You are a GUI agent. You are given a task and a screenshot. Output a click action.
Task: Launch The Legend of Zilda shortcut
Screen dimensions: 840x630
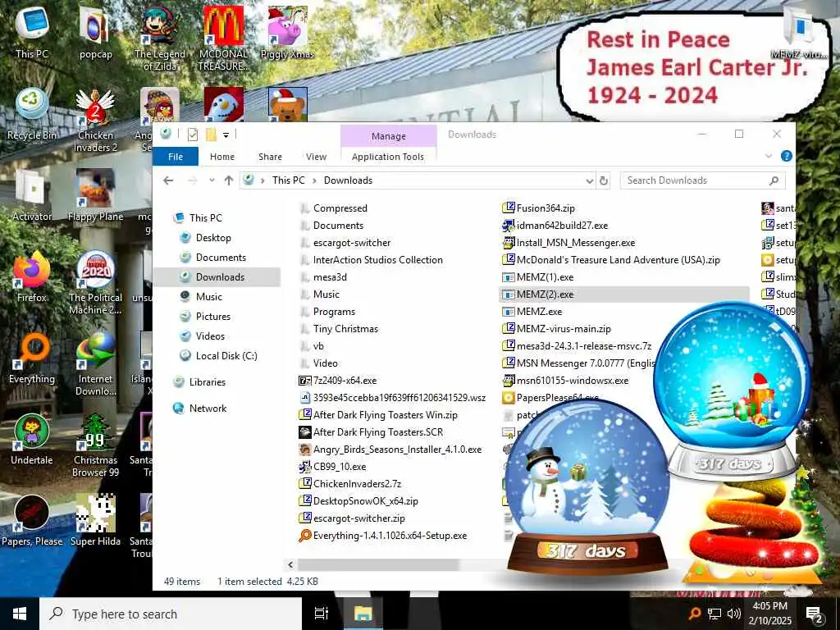pyautogui.click(x=160, y=39)
